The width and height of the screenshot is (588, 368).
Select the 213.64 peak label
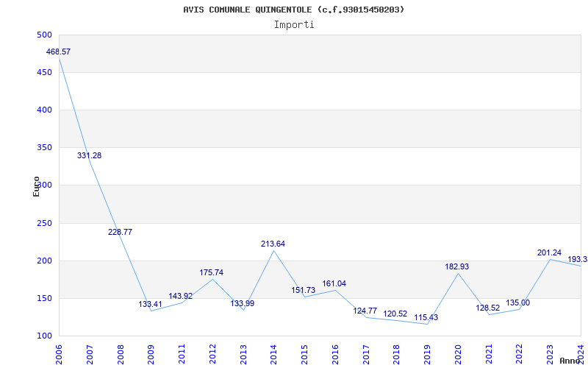pyautogui.click(x=273, y=244)
